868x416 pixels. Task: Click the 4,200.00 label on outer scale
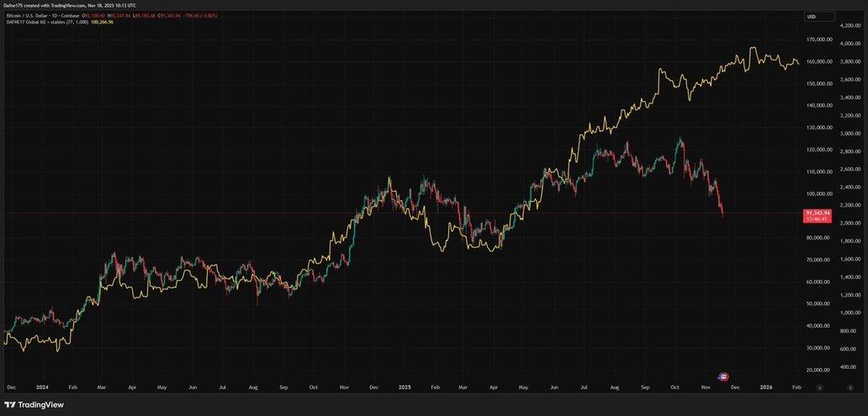point(850,25)
